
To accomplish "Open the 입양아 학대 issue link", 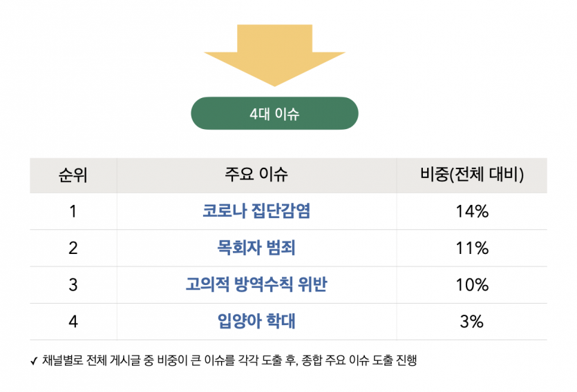I will pyautogui.click(x=256, y=321).
